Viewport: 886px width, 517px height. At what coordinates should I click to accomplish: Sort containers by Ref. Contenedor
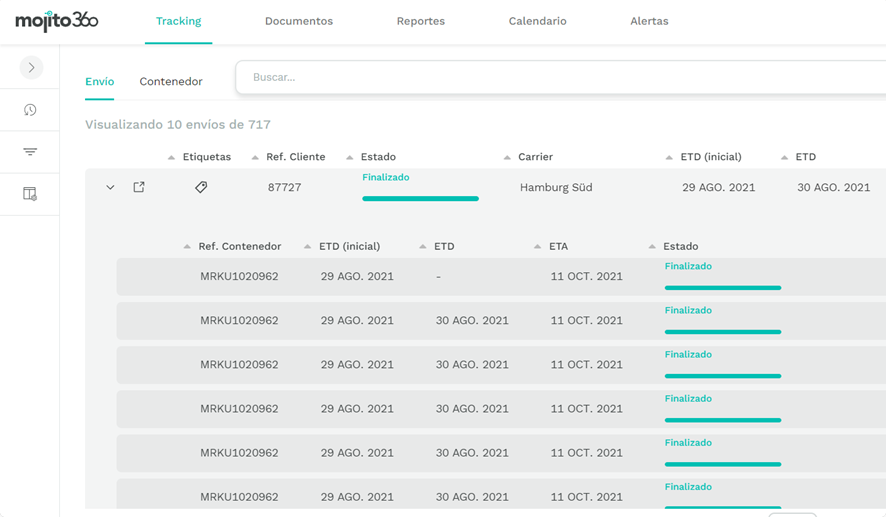tap(239, 246)
